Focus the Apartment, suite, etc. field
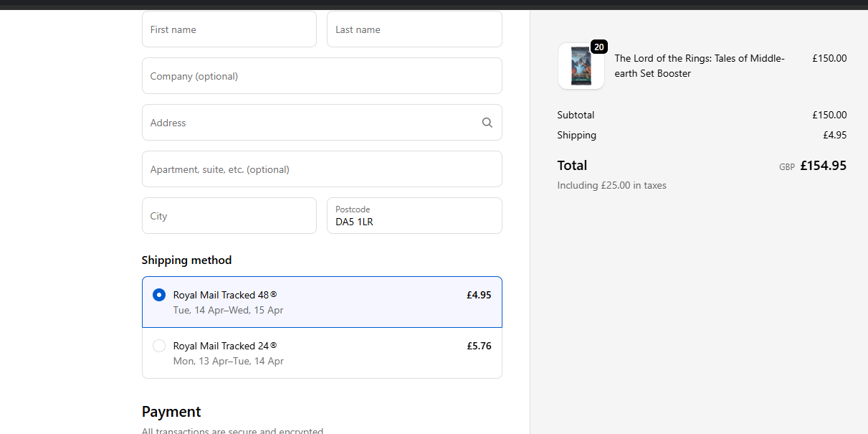Screen dimensions: 868x434 (x=322, y=169)
